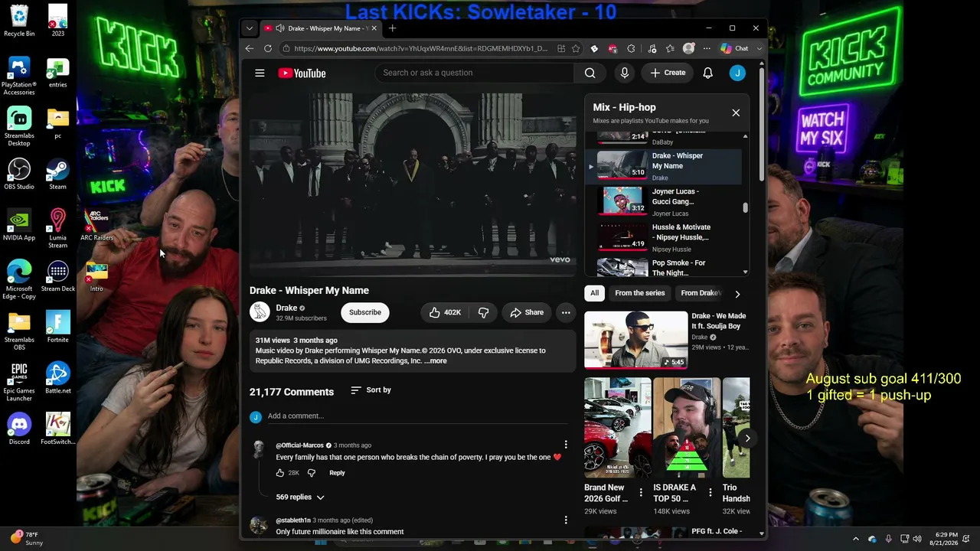Open browser settings and more menu

point(707,48)
